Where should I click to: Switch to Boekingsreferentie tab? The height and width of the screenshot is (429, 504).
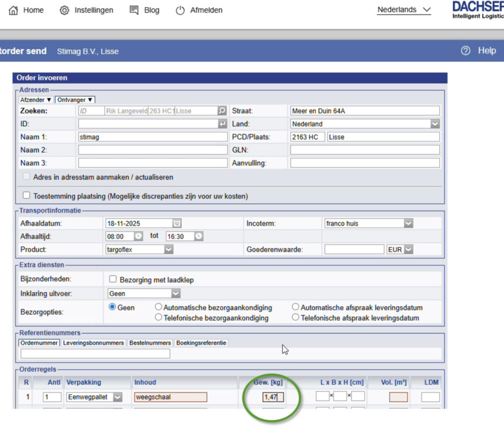click(x=202, y=343)
